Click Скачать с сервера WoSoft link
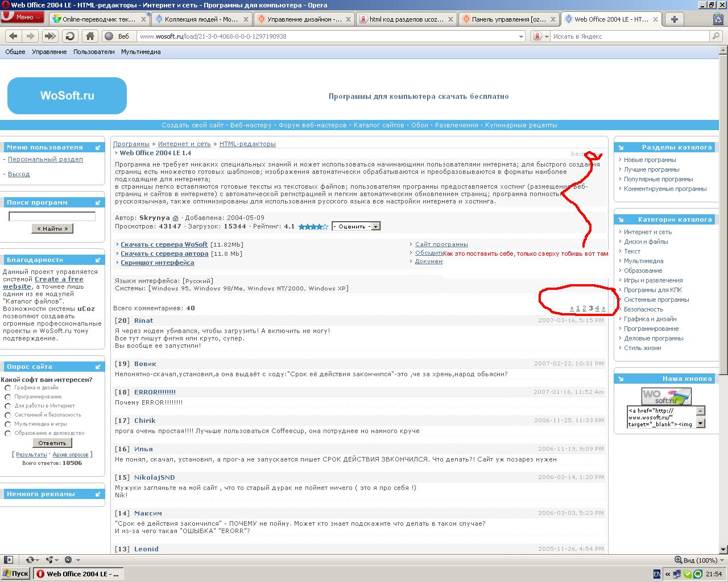Image resolution: width=728 pixels, height=582 pixels. point(164,244)
